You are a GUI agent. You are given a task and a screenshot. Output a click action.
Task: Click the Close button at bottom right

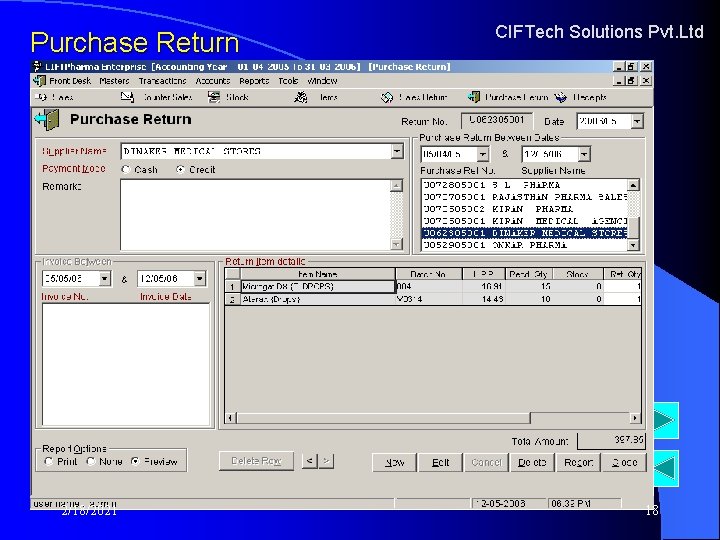pos(624,462)
